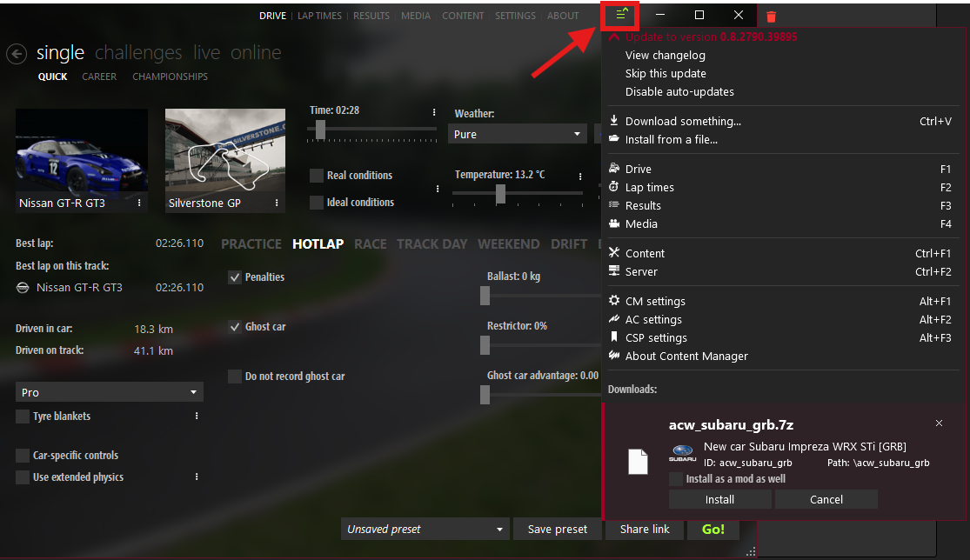Screen dimensions: 970x560
Task: Enable Real conditions checkbox
Action: click(x=317, y=176)
